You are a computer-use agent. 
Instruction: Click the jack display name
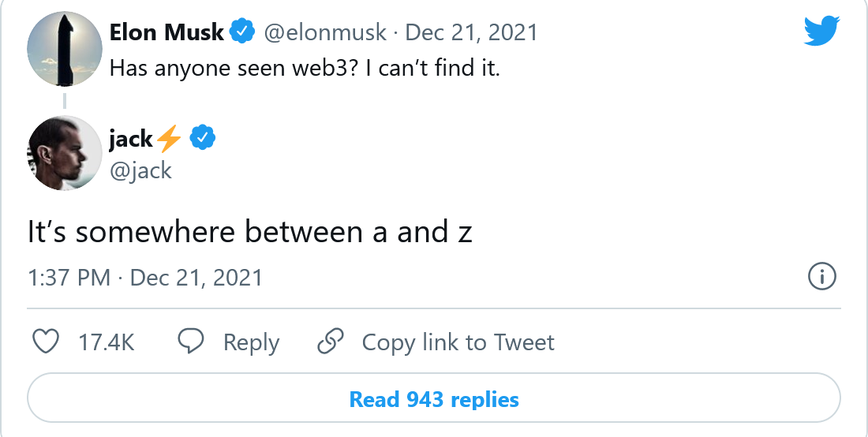click(x=131, y=139)
